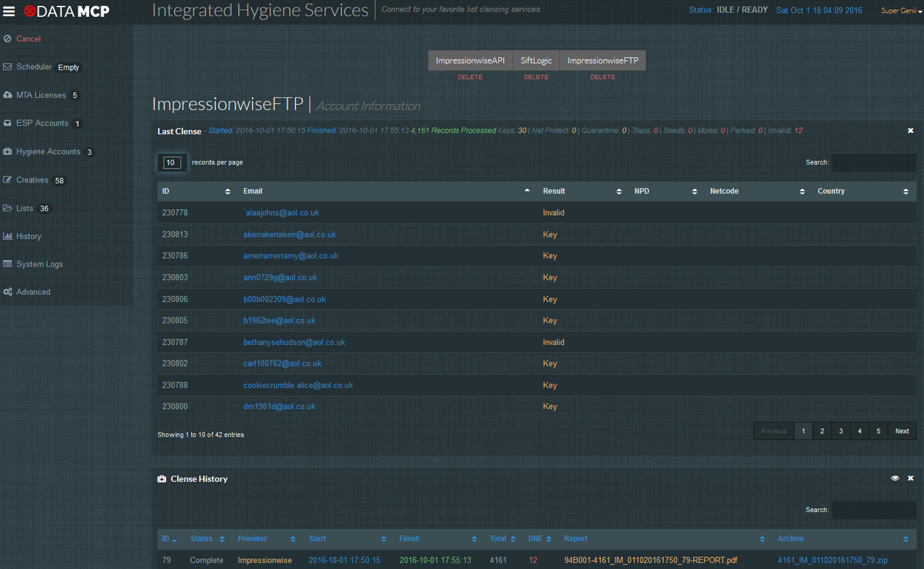Click the Clense History search box
The height and width of the screenshot is (569, 924).
coord(874,509)
